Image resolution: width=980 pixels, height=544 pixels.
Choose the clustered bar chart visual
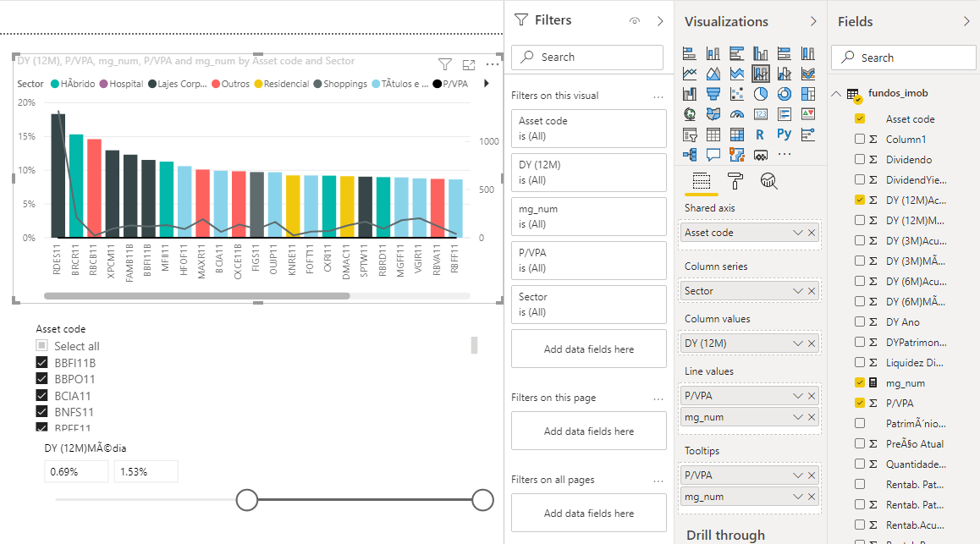click(x=737, y=53)
